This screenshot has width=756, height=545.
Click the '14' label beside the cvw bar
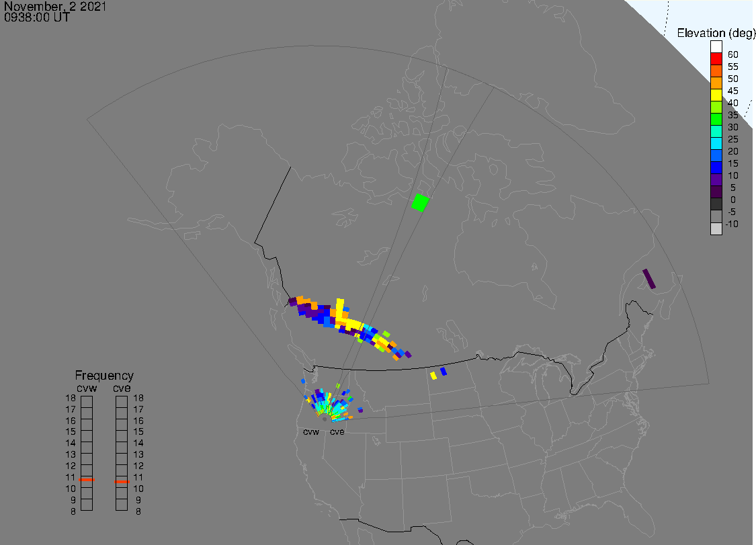(x=71, y=443)
